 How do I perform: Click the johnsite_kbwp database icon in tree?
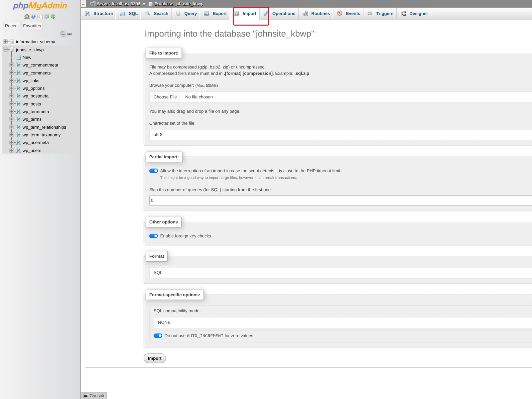click(12, 50)
